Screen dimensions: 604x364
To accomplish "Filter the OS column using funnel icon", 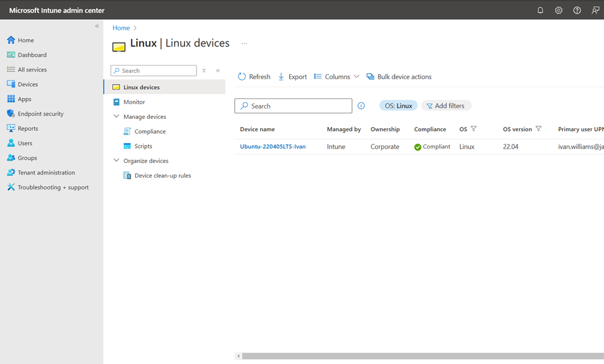I will click(474, 129).
